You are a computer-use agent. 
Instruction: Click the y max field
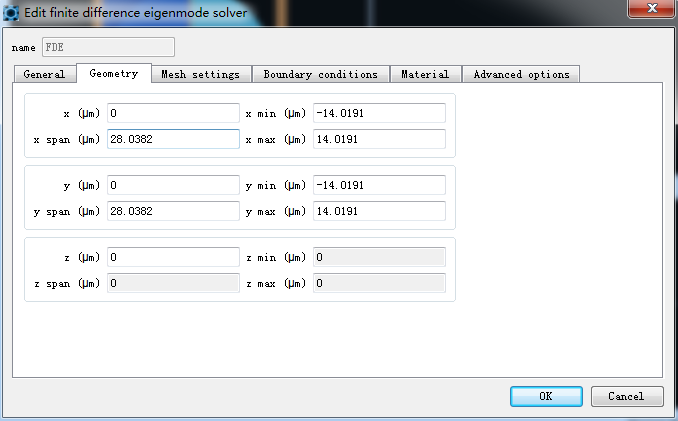(x=379, y=211)
